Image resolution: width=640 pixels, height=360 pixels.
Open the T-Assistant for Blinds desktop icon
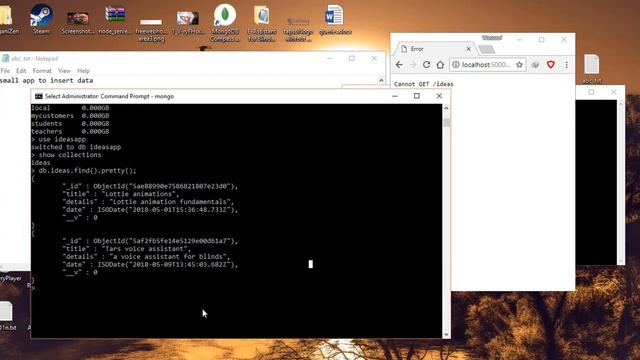(x=262, y=23)
